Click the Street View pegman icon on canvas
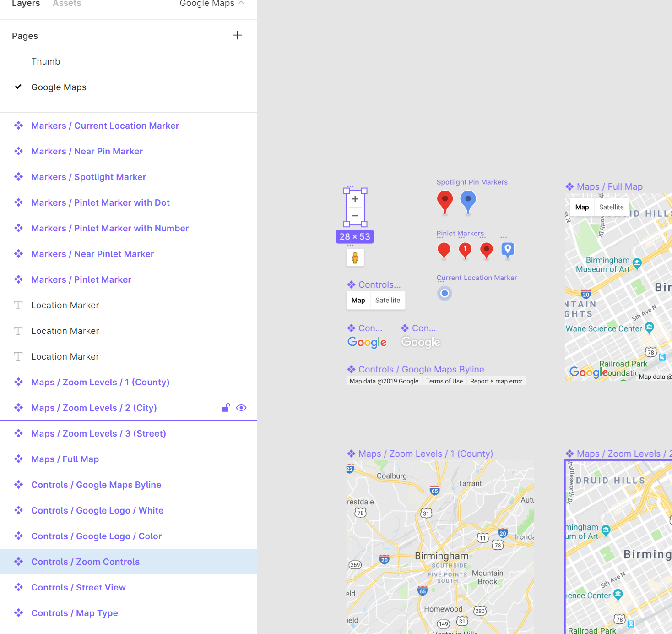Viewport: 672px width, 634px height. 355,258
